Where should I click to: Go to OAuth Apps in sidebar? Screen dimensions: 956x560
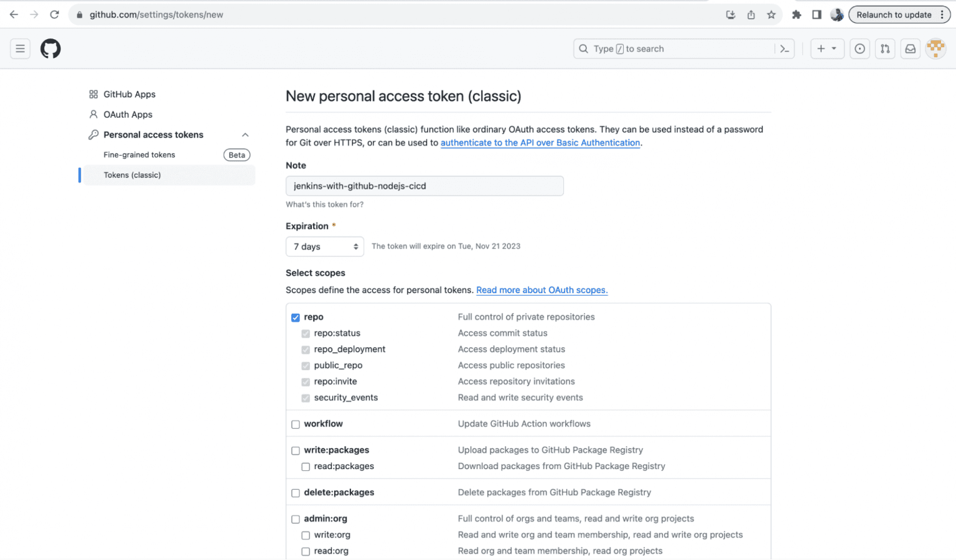[128, 114]
